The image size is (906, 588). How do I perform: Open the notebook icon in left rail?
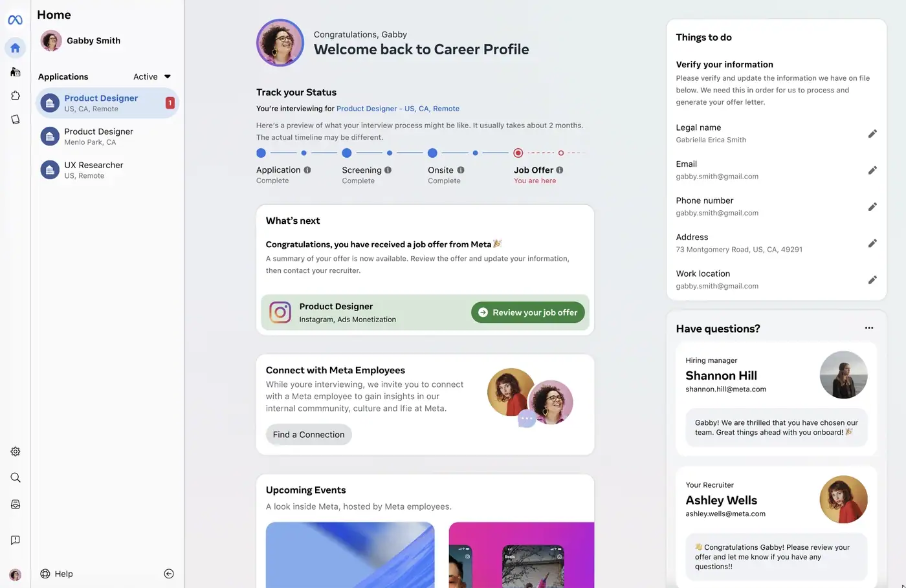pyautogui.click(x=15, y=120)
